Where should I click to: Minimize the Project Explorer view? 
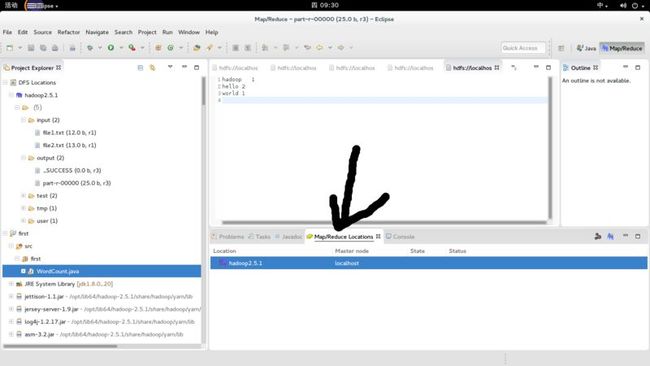[184, 67]
